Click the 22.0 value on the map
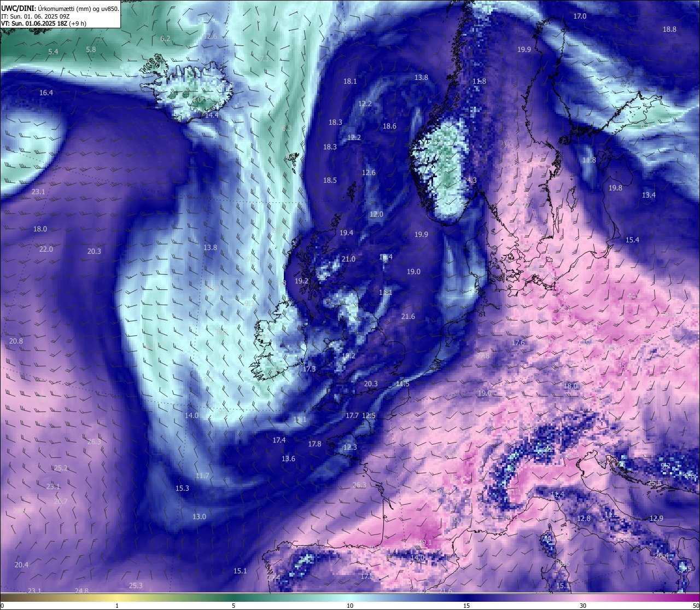 pyautogui.click(x=46, y=249)
